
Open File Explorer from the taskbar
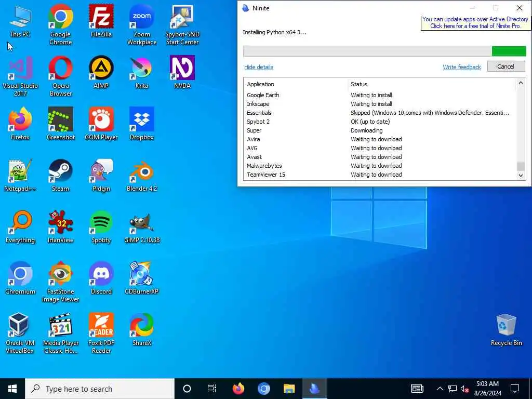pyautogui.click(x=289, y=389)
